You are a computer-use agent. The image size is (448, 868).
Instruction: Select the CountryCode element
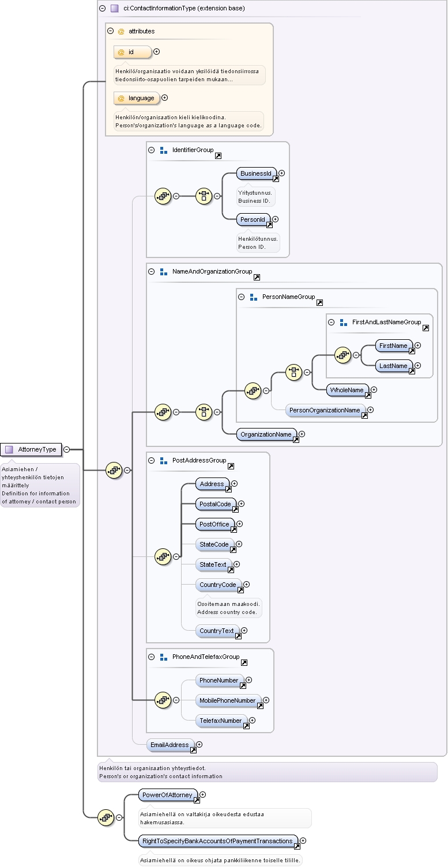[x=218, y=585]
